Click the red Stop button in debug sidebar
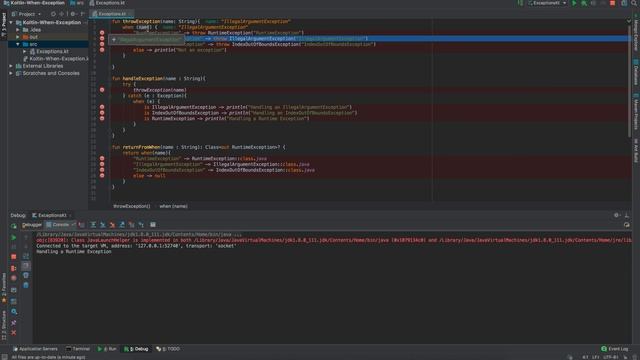This screenshot has width=640, height=360. point(13,257)
